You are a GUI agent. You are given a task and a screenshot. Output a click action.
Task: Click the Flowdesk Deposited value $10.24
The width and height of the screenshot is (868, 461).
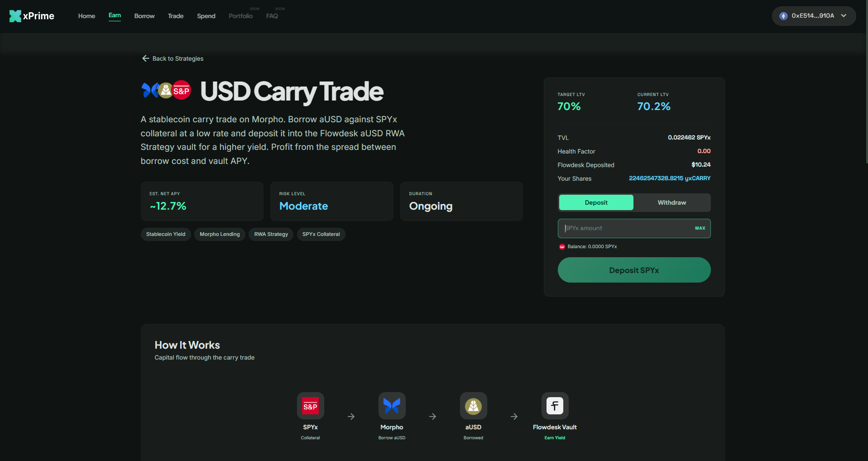click(x=701, y=164)
